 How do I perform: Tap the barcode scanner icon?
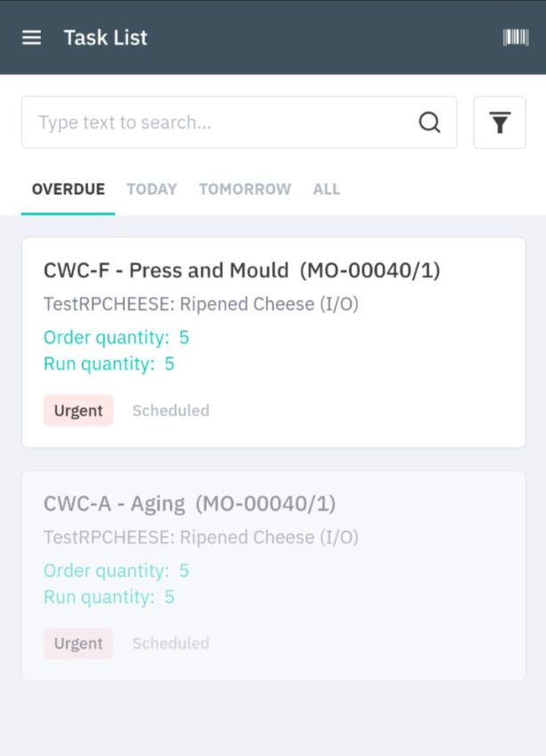[516, 37]
